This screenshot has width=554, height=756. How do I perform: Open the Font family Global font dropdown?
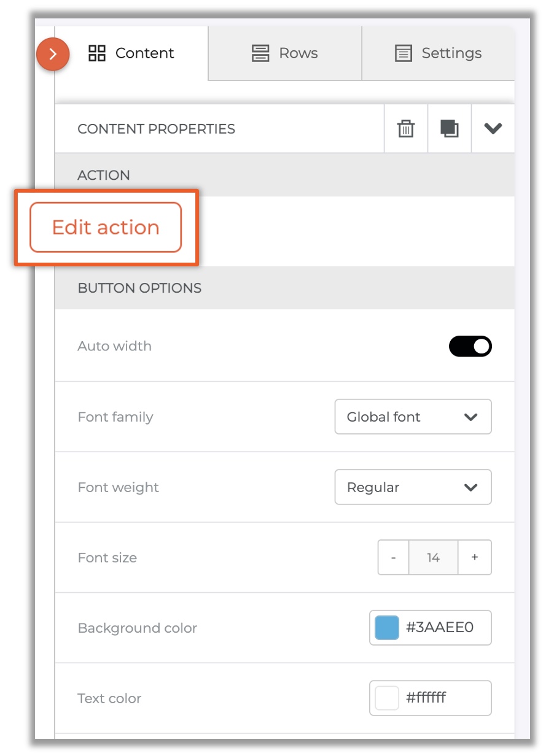tap(413, 417)
